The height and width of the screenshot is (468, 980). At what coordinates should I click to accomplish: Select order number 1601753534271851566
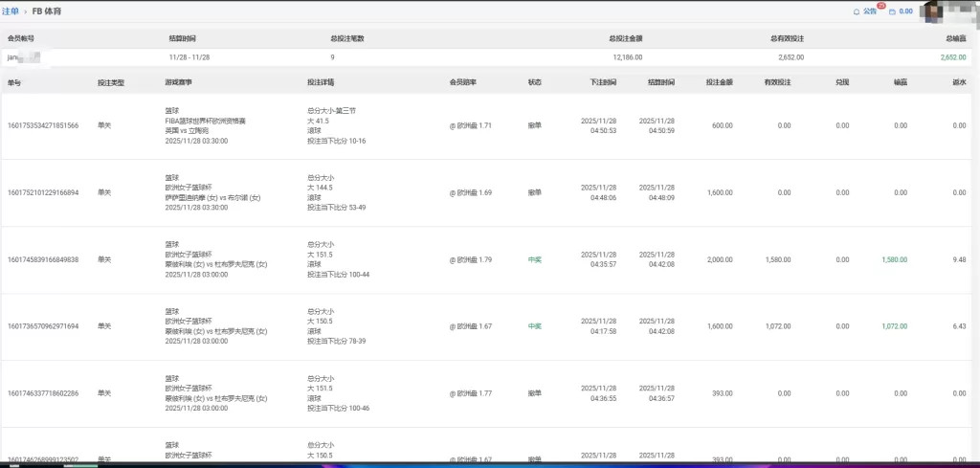pyautogui.click(x=43, y=125)
